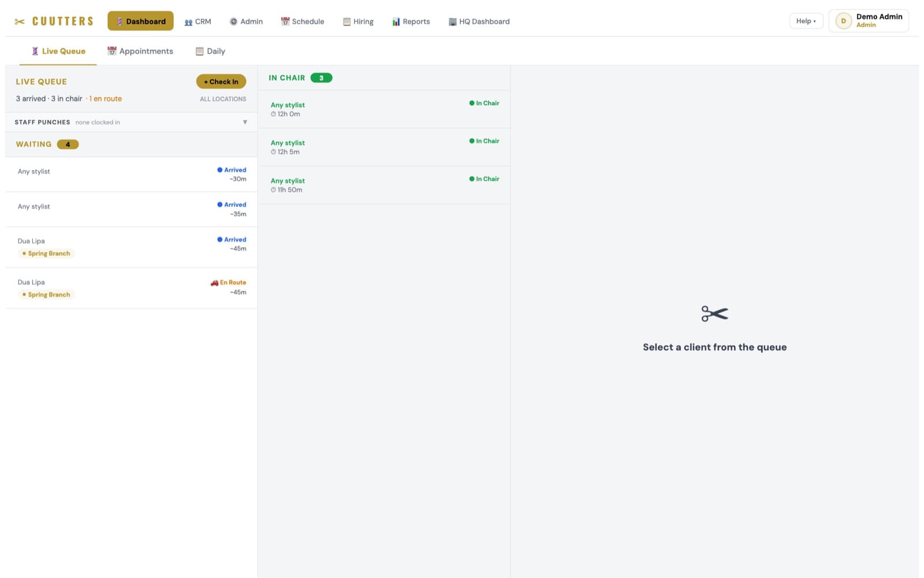Click the Arrived status dot for ~45m entry
The height and width of the screenshot is (578, 924).
[219, 239]
